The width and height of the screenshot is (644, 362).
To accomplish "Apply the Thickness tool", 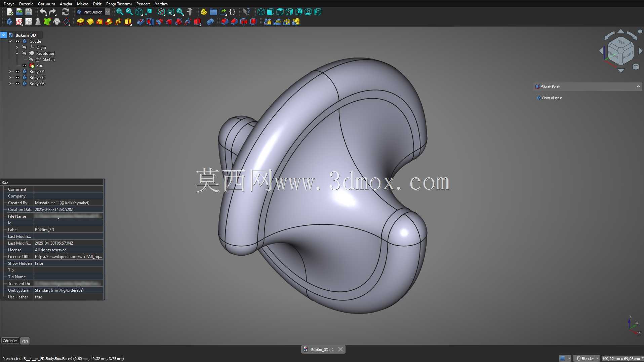I will (x=253, y=22).
